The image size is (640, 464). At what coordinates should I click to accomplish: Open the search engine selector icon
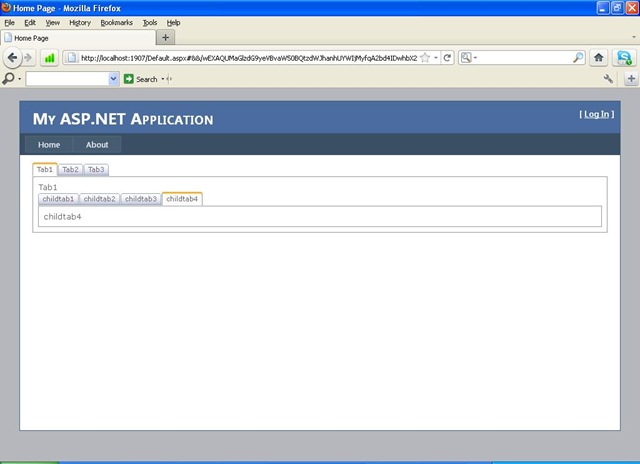[x=466, y=58]
